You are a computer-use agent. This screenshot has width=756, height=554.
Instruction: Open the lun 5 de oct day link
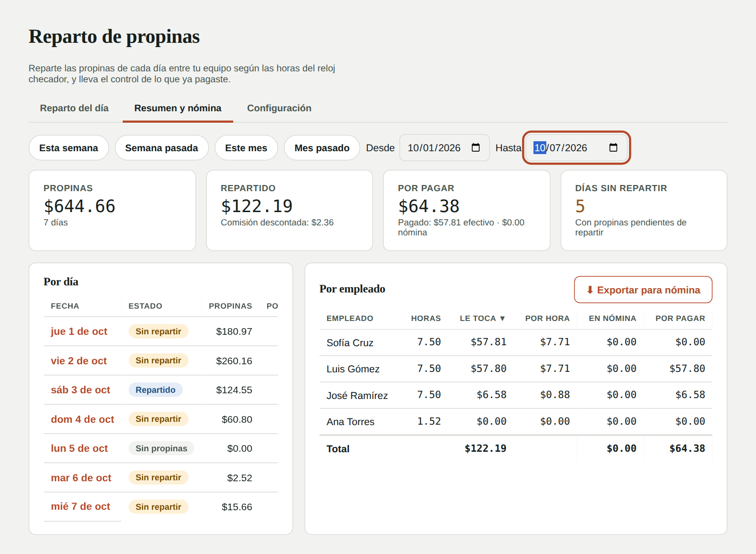coord(79,448)
